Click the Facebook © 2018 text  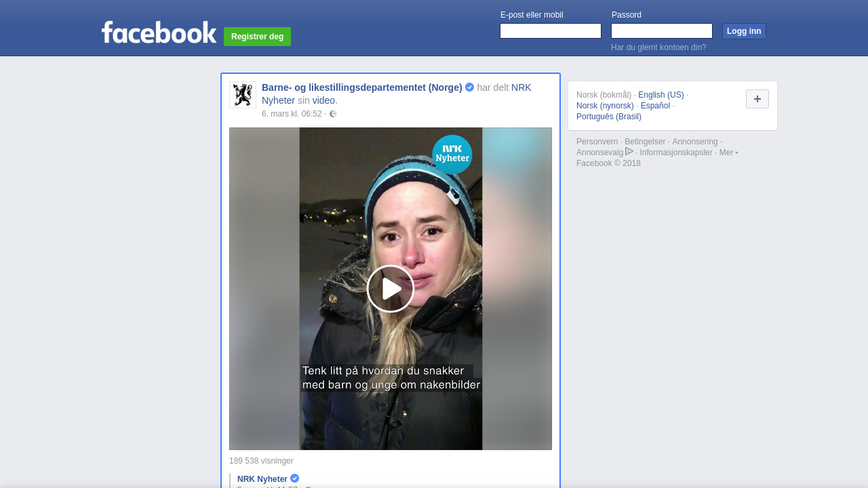tap(608, 163)
